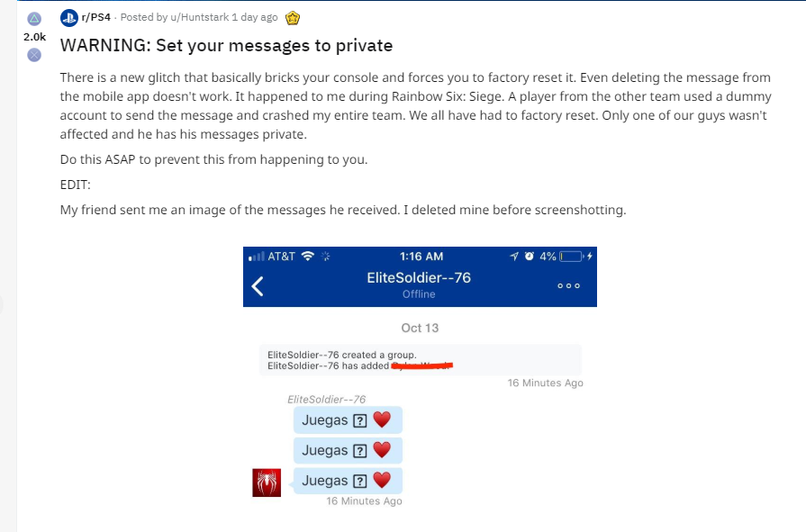This screenshot has height=532, width=806.
Task: Click the heart emoji in first Juegas message
Action: click(x=383, y=420)
